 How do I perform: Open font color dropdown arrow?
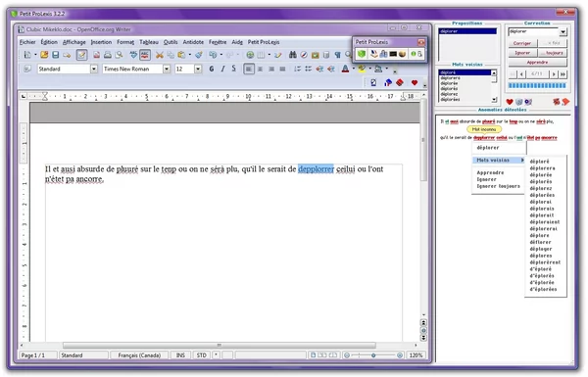click(x=353, y=69)
